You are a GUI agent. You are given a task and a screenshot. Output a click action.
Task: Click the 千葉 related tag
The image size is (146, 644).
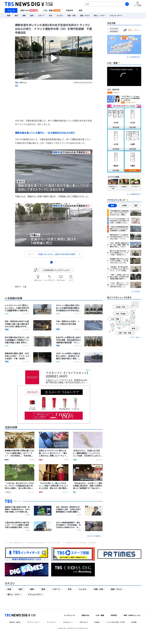coord(24,287)
